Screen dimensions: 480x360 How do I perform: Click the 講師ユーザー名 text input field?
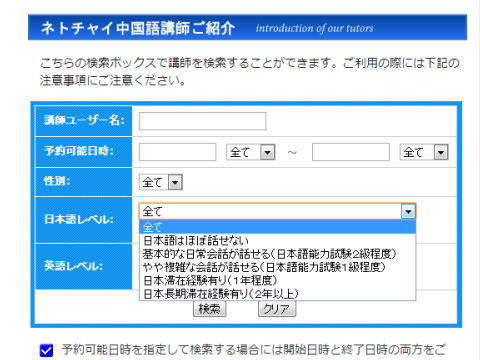(x=202, y=121)
